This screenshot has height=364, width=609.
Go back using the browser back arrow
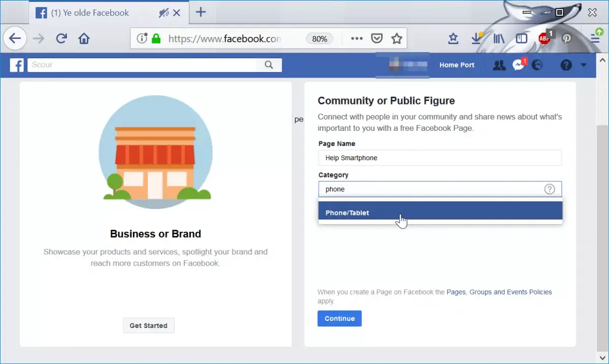[x=15, y=39]
